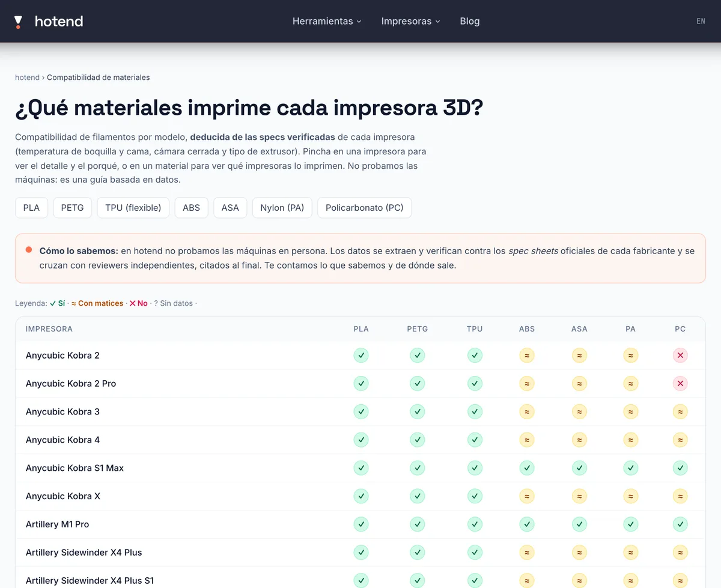Open the Impresoras dropdown menu
Image resolution: width=721 pixels, height=588 pixels.
[x=410, y=21]
